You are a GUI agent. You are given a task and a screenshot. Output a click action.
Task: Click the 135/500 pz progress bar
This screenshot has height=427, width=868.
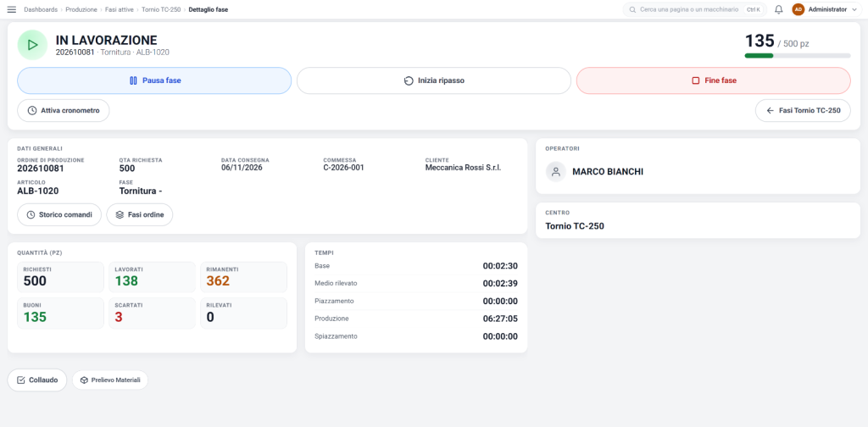(x=797, y=55)
